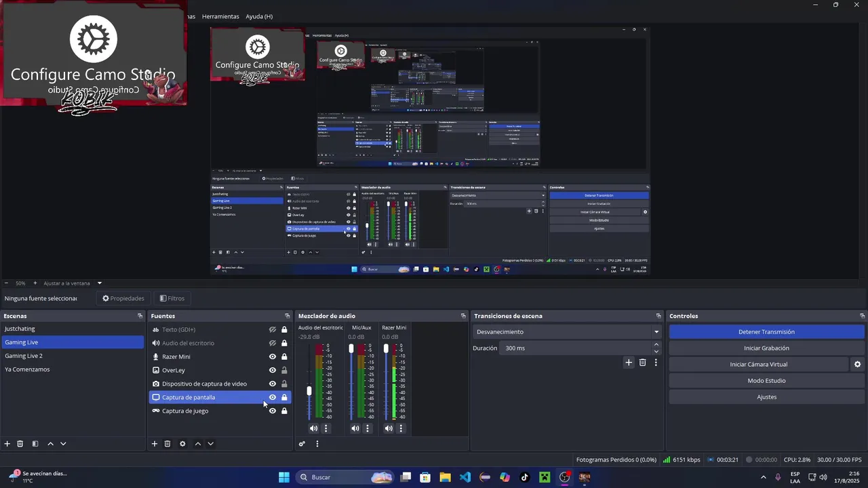Open the Filtros tab button
This screenshot has height=488, width=868.
point(172,298)
